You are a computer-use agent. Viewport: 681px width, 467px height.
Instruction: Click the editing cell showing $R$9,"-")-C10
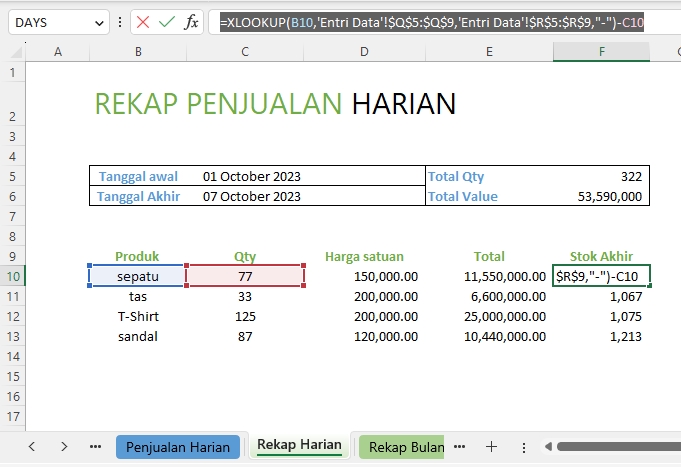click(x=602, y=276)
